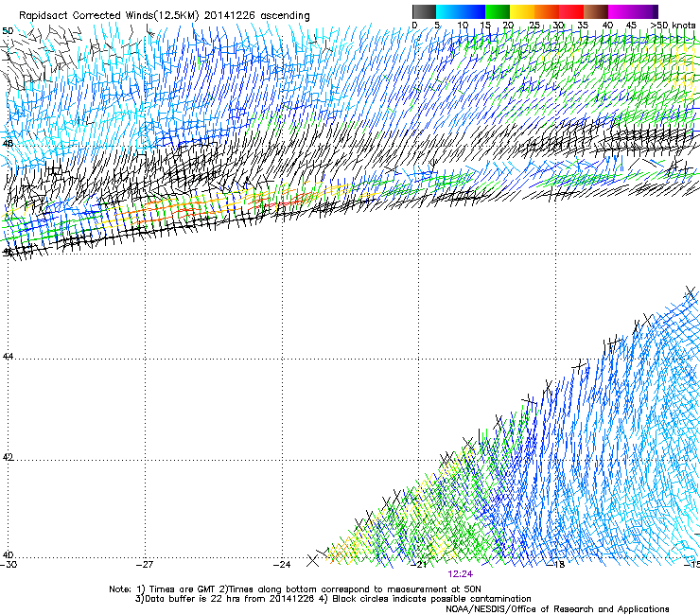This screenshot has height=615, width=700.
Task: Click the gray 0-5 knots legend swatch
Action: [x=424, y=11]
